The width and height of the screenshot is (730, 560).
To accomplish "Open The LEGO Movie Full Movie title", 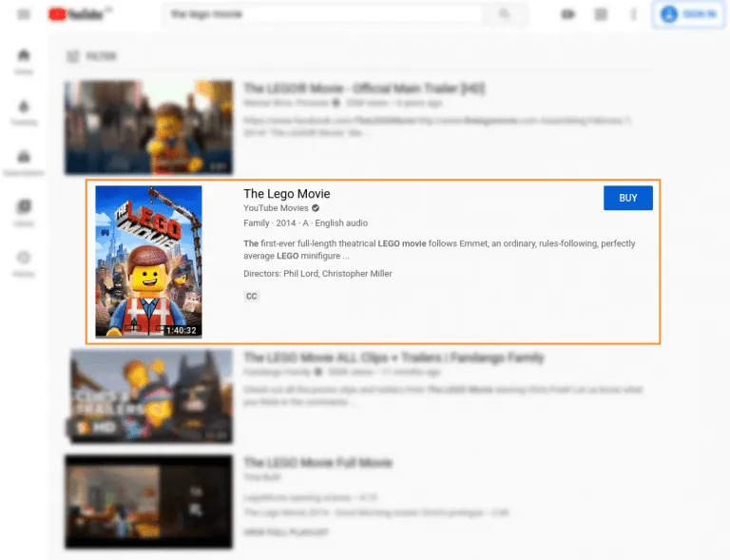I will (318, 462).
